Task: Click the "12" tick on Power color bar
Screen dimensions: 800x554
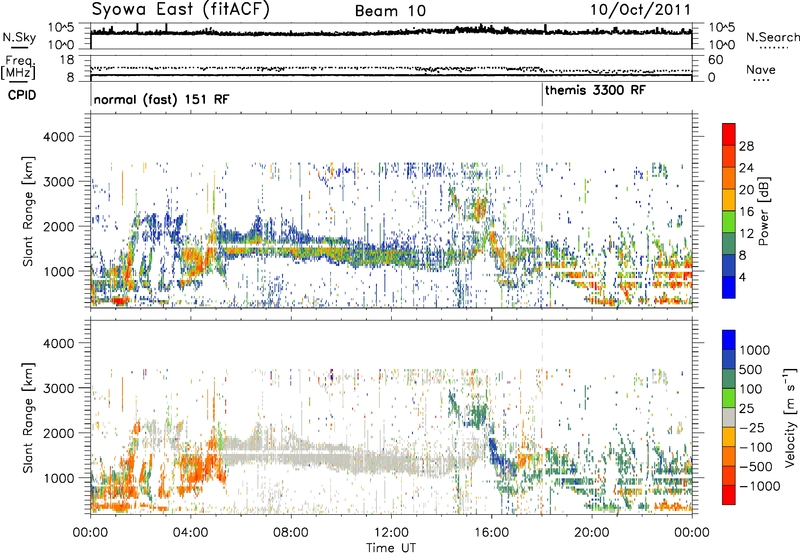Action: click(x=746, y=234)
